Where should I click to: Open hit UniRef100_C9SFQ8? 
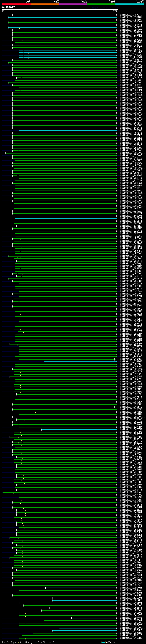(131, 588)
